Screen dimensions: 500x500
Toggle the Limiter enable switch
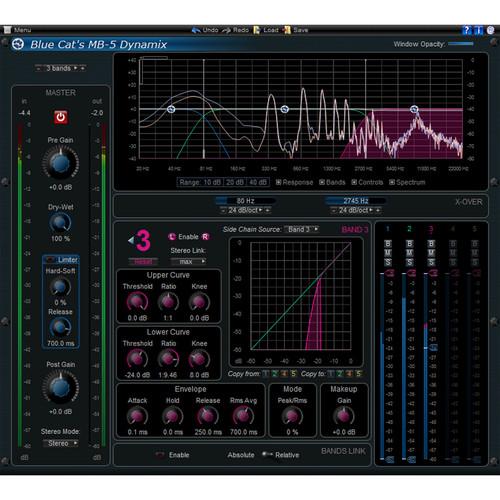[50, 259]
